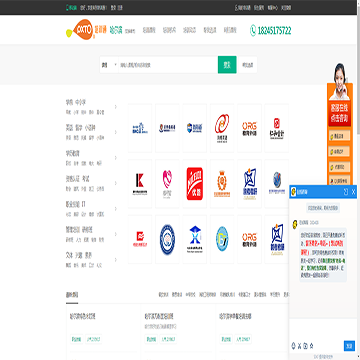The width and height of the screenshot is (360, 360).
Task: Expand the 资格认证 考试 category arrow
Action: tap(116, 183)
